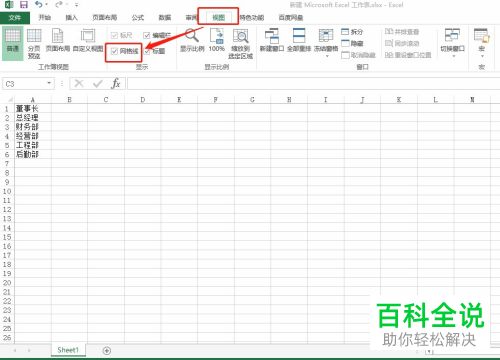Click the Insert Function fx button

point(116,83)
